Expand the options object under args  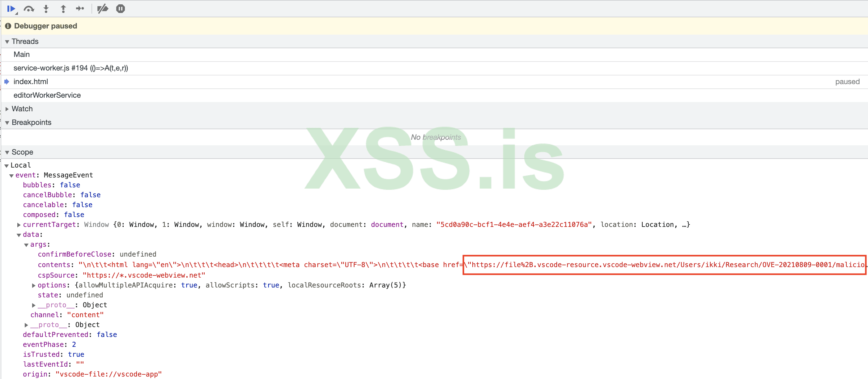(x=34, y=285)
